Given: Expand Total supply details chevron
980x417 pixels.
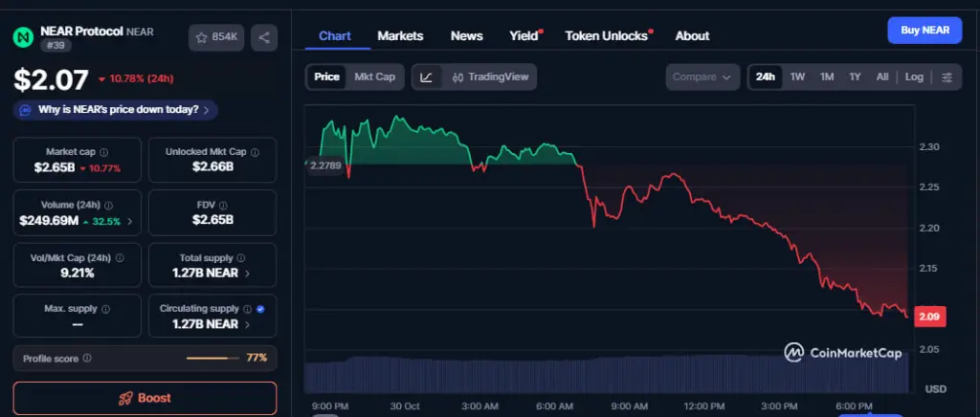Looking at the screenshot, I should [248, 274].
